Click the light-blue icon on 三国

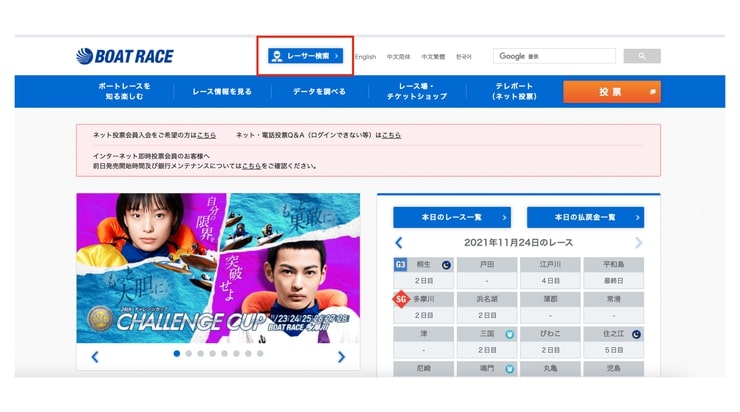509,334
